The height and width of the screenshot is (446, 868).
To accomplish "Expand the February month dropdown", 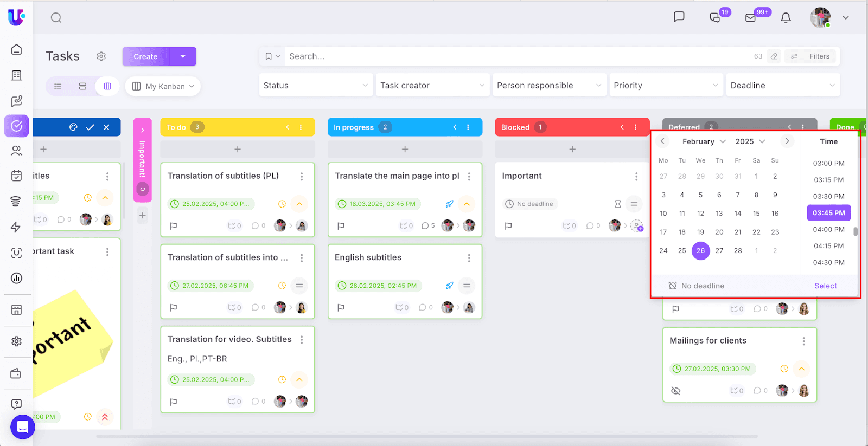I will [704, 141].
